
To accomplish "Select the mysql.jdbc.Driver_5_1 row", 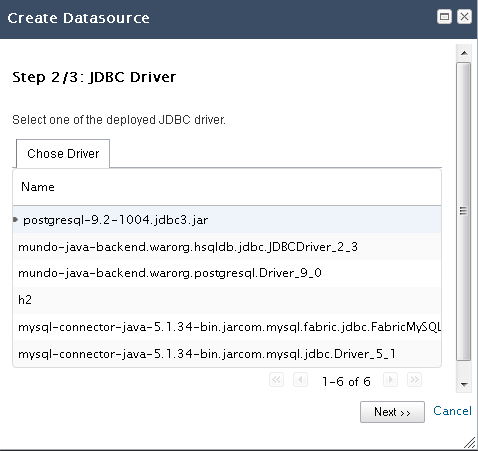I will (227, 354).
